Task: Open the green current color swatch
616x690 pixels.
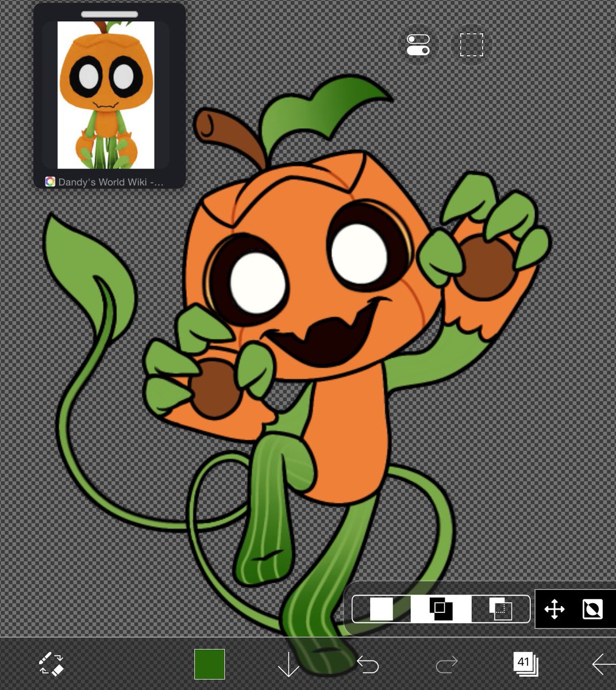Action: click(x=209, y=664)
